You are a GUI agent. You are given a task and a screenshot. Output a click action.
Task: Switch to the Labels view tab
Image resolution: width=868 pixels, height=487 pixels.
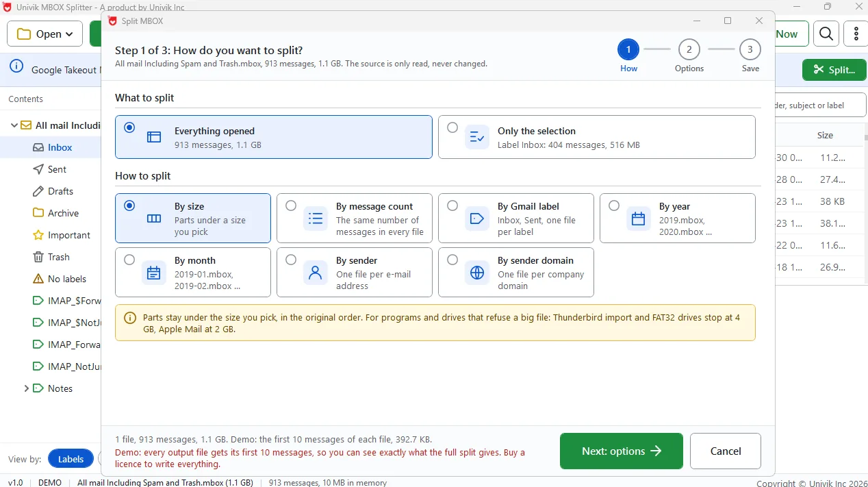71,459
